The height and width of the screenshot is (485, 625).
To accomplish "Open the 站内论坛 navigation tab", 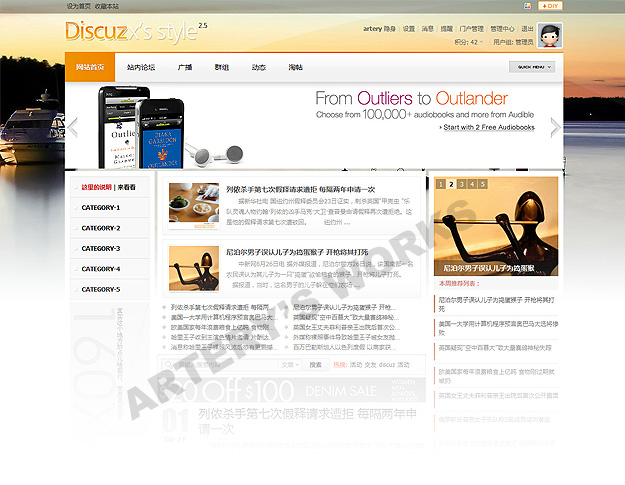I will tap(141, 67).
